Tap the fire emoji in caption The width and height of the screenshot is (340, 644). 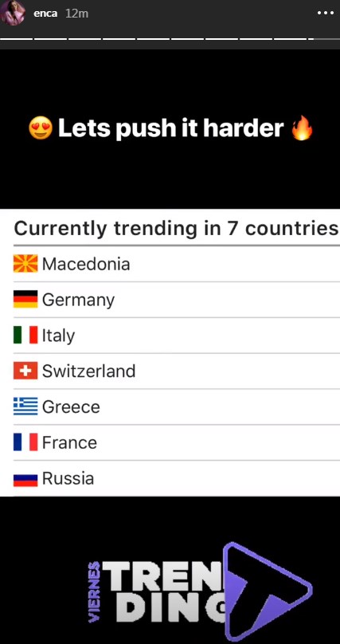302,128
